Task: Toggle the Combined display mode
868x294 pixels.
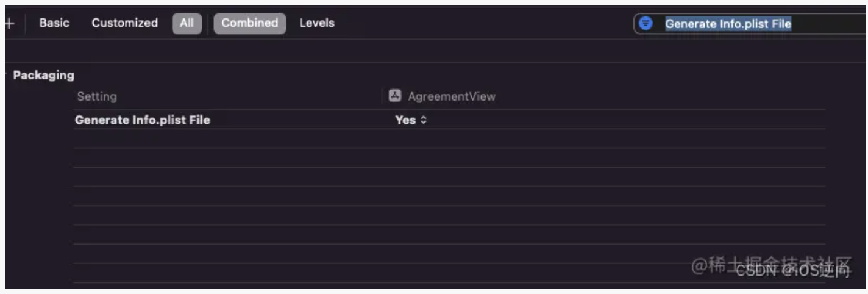Action: (249, 23)
